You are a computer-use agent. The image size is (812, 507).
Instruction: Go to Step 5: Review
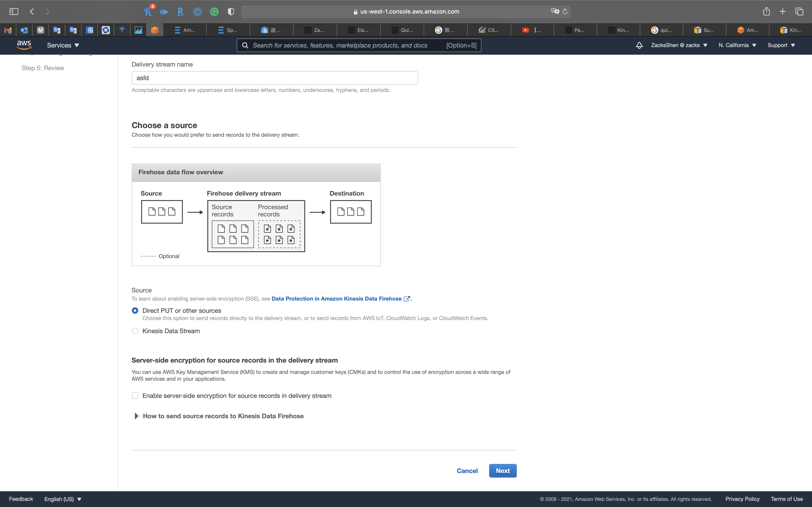[43, 68]
